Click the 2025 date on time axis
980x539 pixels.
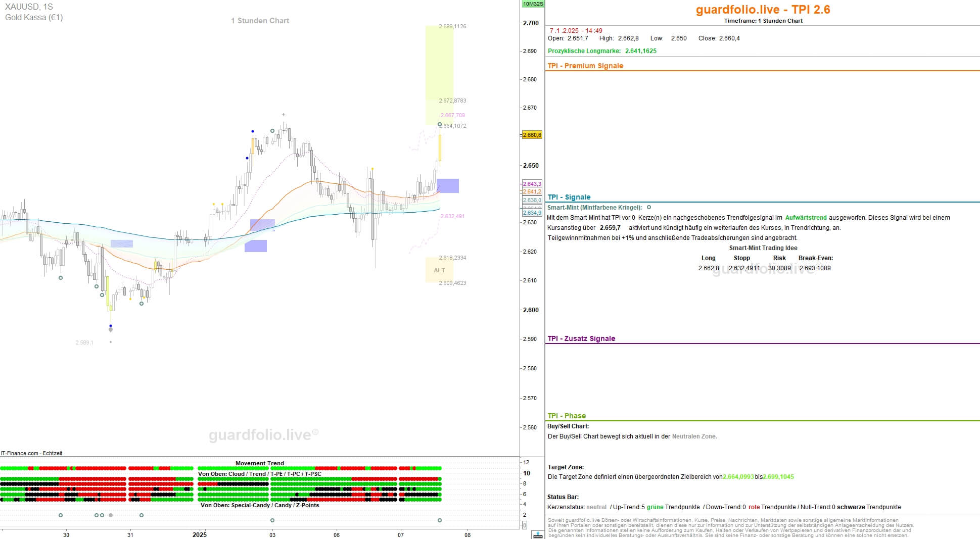(x=200, y=534)
